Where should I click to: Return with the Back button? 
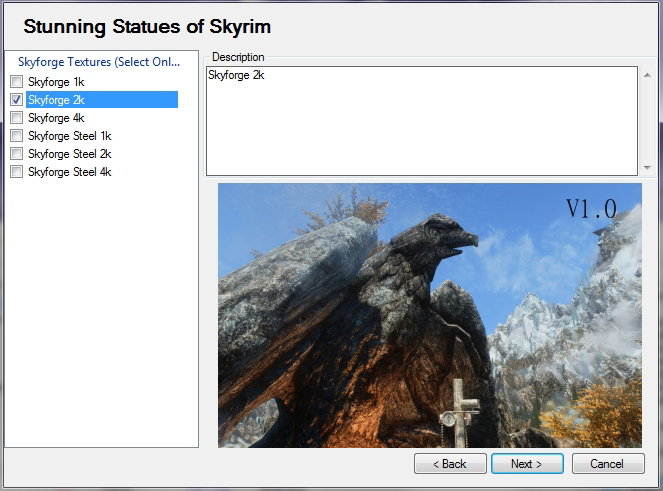tap(450, 464)
